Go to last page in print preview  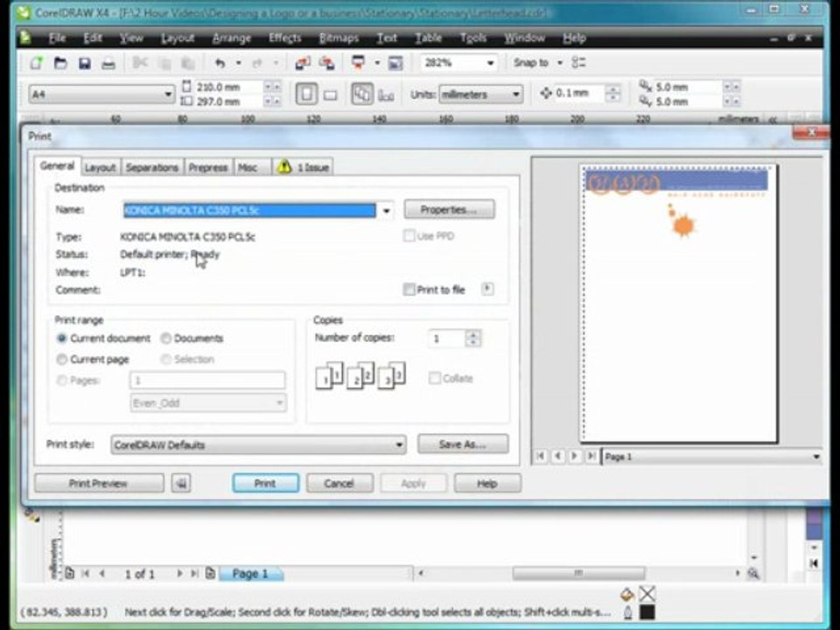[x=591, y=456]
